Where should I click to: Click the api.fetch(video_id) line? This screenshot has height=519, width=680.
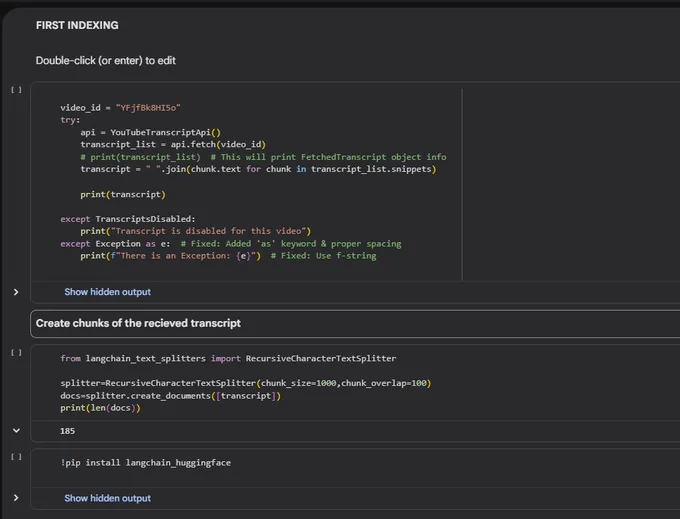coord(173,144)
